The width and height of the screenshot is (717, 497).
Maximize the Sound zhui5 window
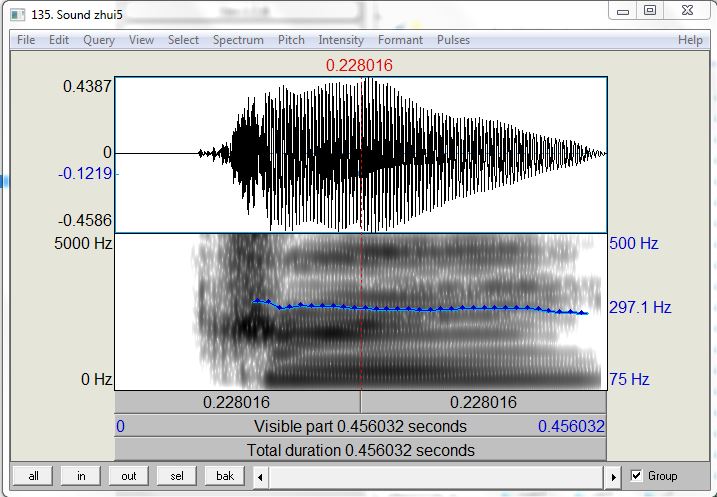click(x=650, y=11)
